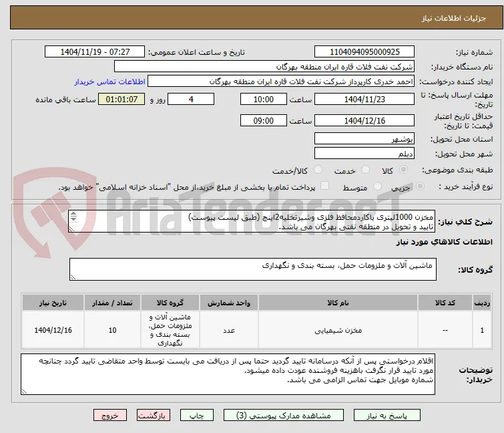Click the city field دیلم
Image resolution: width=504 pixels, height=433 pixels.
[364, 153]
